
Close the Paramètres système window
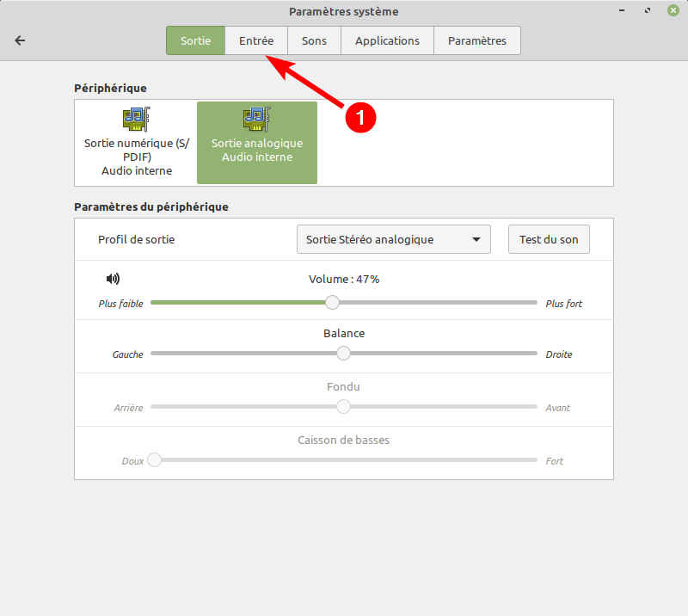point(673,10)
